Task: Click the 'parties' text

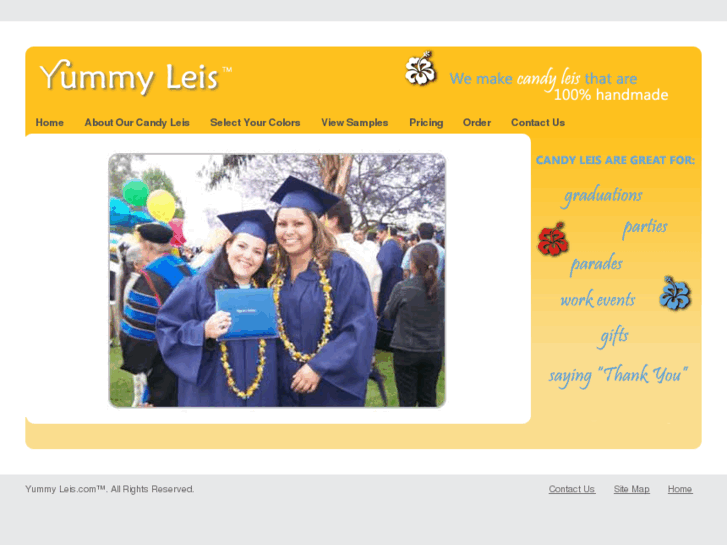Action: point(645,227)
